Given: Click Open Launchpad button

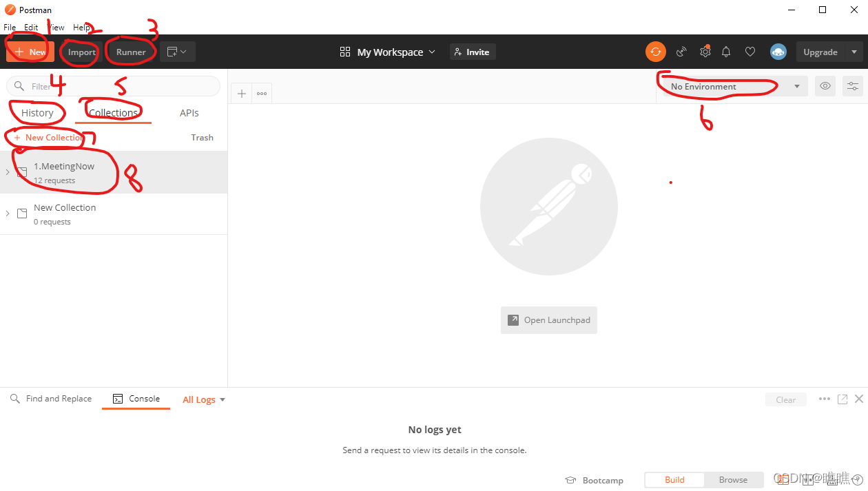Looking at the screenshot, I should (x=549, y=320).
